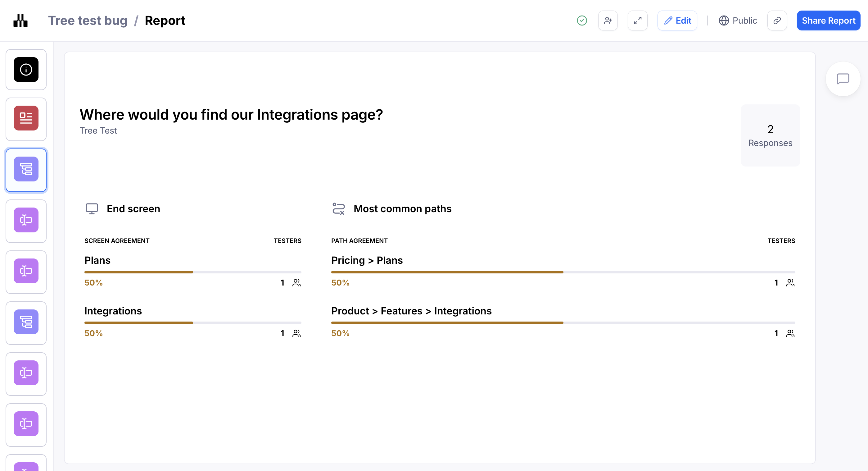Click the Maze logo icon
Viewport: 868px width, 471px height.
tap(20, 21)
